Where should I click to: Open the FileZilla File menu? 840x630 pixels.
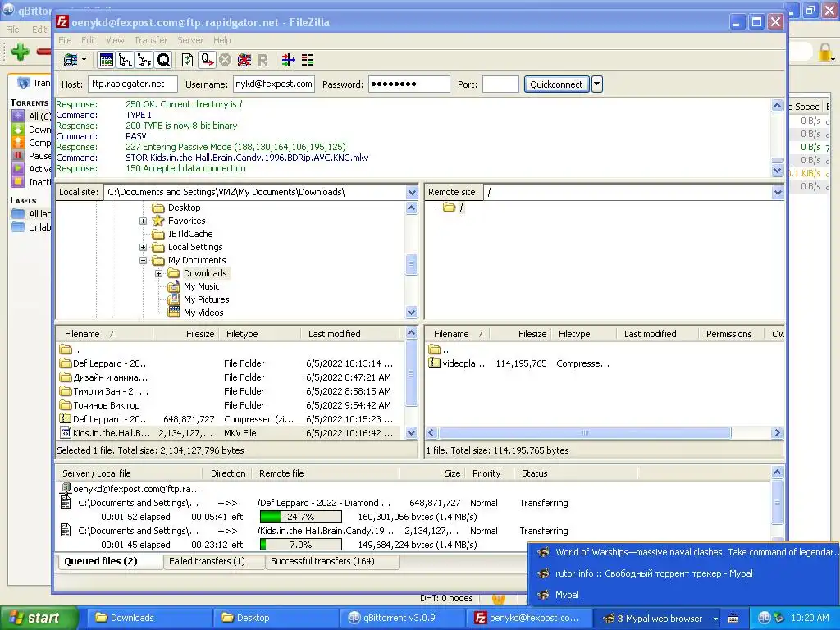pyautogui.click(x=65, y=40)
